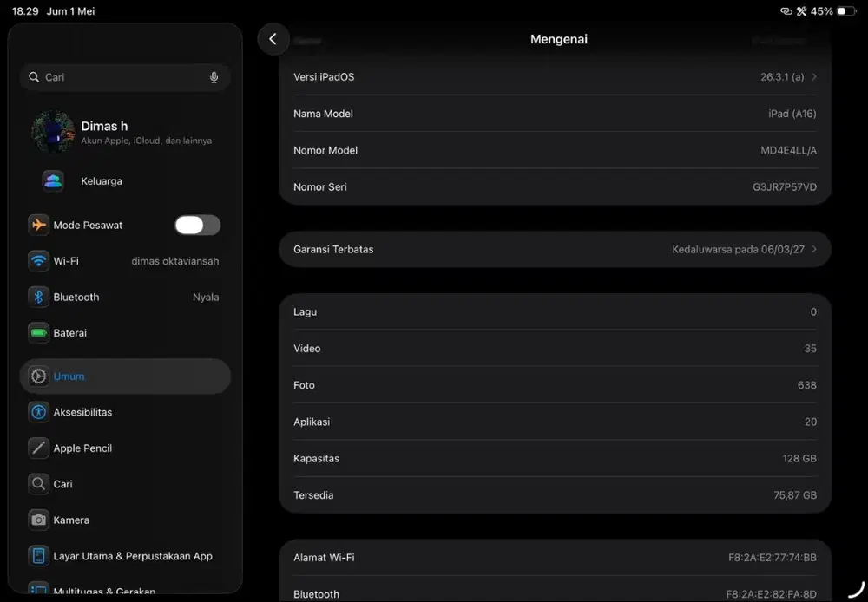
Task: Tap the 45% battery percentage
Action: pos(821,11)
